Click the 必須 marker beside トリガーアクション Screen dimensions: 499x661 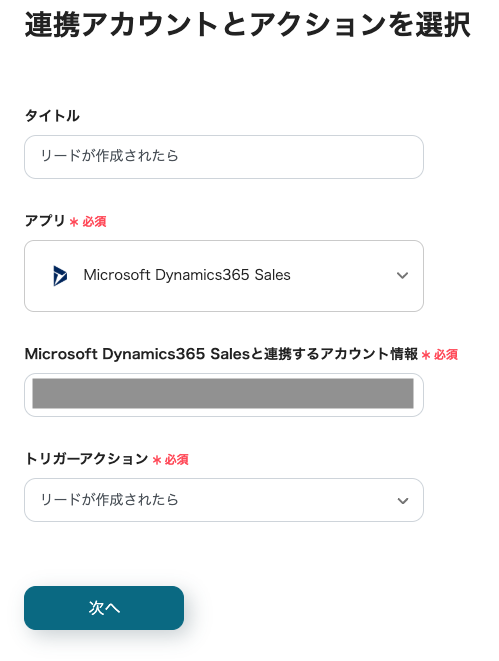point(177,459)
